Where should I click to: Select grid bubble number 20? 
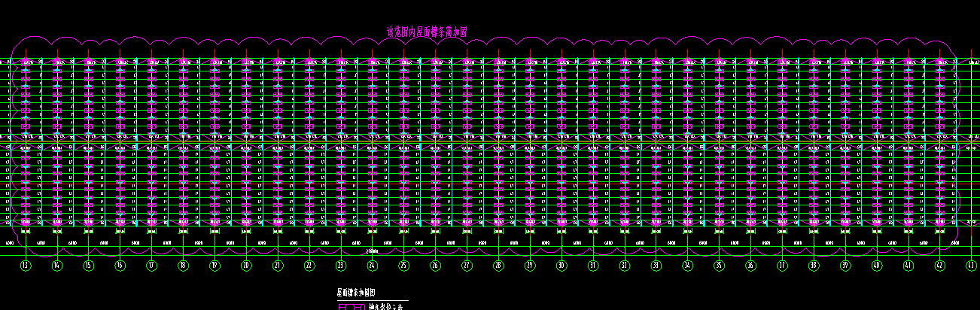[246, 265]
